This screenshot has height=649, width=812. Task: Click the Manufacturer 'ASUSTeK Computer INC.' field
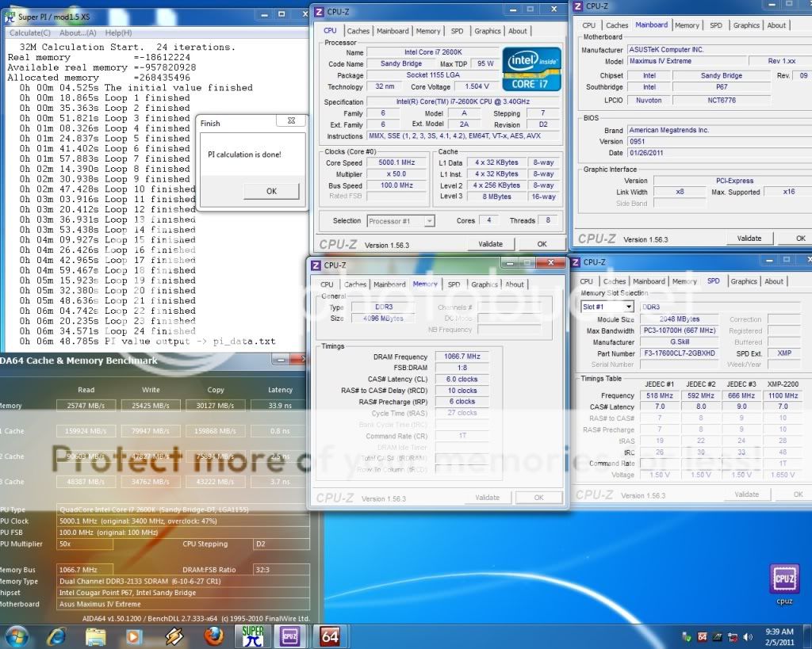tap(720, 50)
